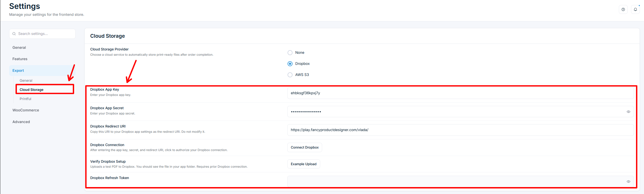Click the Dropbox Refresh Token field
The image size is (644, 194).
pyautogui.click(x=461, y=182)
